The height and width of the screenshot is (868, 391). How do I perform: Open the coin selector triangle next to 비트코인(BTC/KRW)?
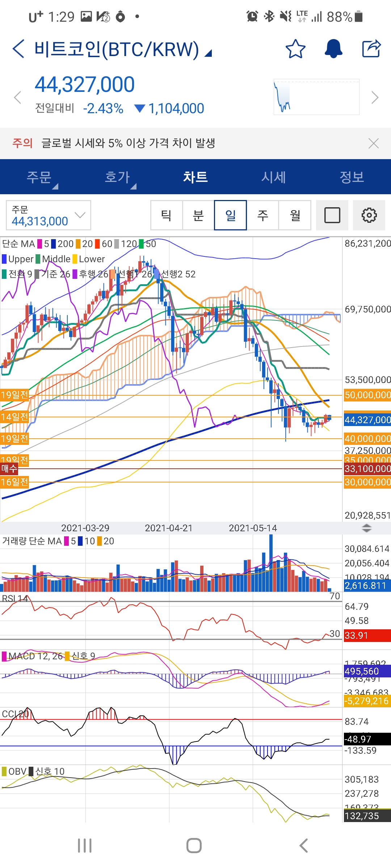coord(208,54)
